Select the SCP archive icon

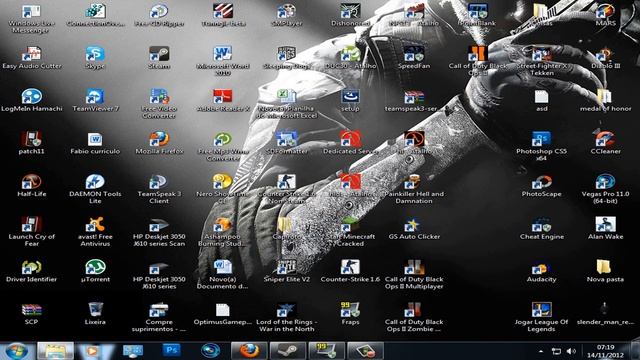31,311
